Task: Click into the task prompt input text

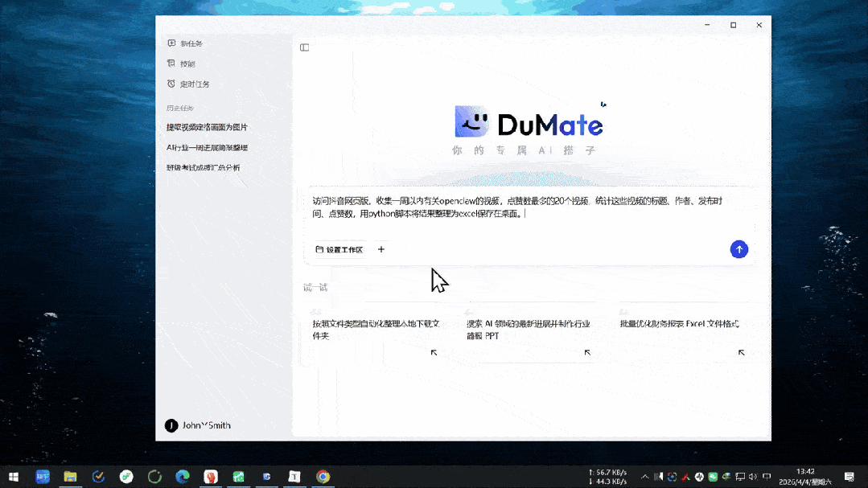Action: 517,207
